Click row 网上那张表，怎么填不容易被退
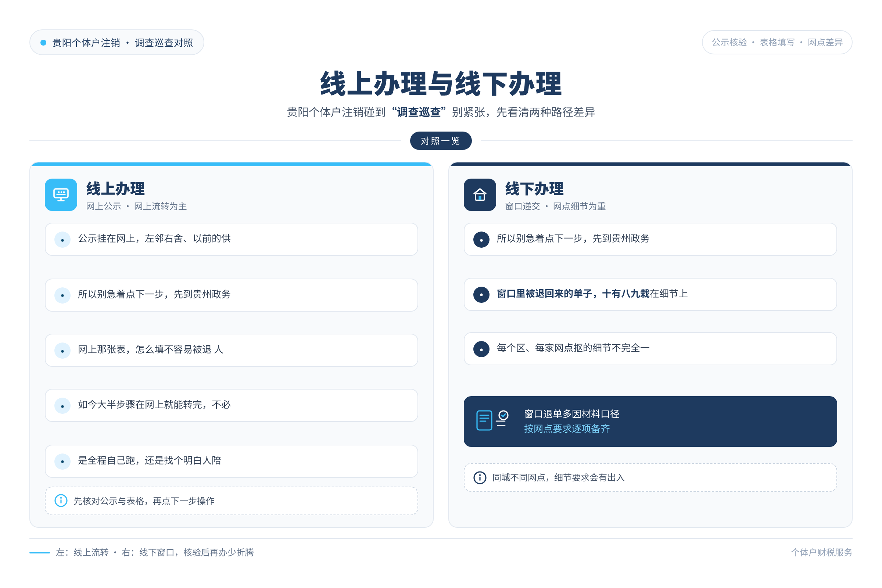The width and height of the screenshot is (882, 588). (x=232, y=350)
